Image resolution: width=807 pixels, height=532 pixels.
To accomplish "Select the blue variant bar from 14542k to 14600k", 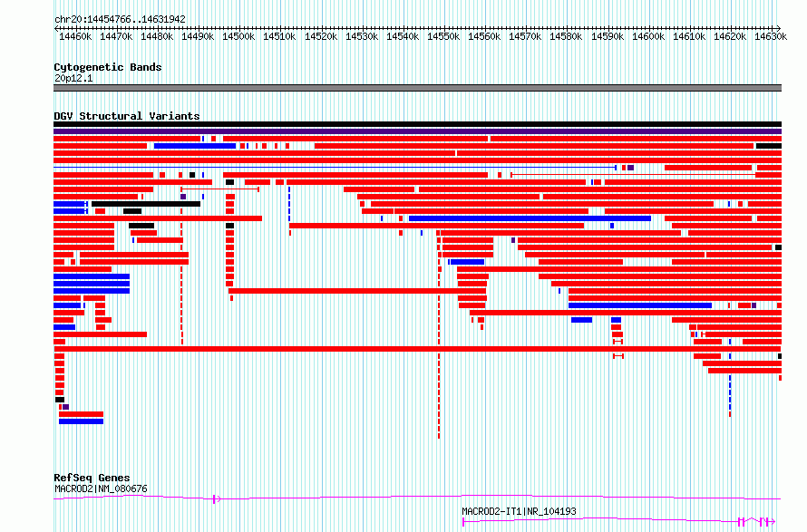I will [x=530, y=218].
